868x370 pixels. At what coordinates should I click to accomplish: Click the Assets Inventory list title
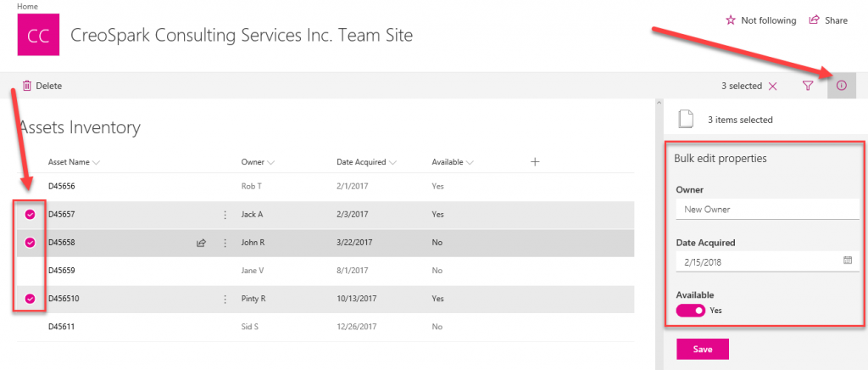pyautogui.click(x=79, y=128)
